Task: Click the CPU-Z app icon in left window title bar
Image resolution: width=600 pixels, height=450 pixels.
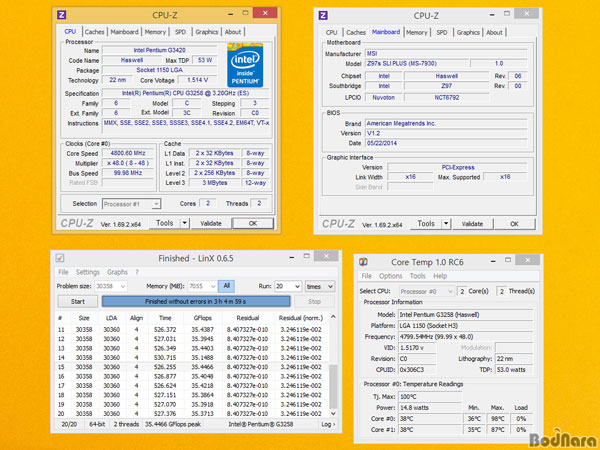Action: coord(61,15)
